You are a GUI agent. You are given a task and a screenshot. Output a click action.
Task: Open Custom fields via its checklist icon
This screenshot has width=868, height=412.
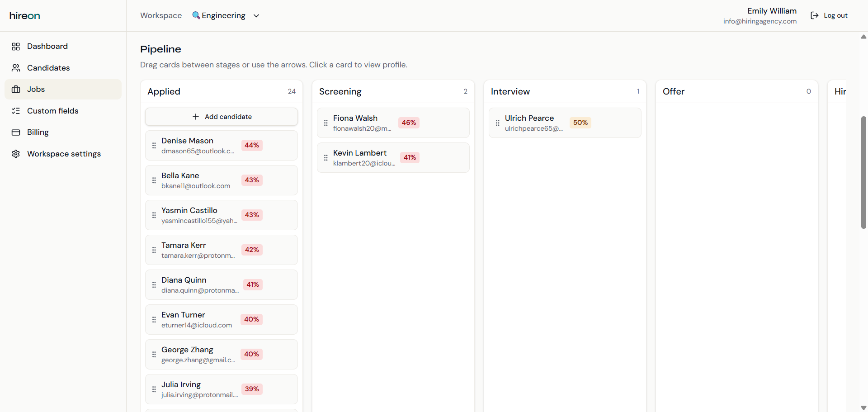tap(16, 111)
